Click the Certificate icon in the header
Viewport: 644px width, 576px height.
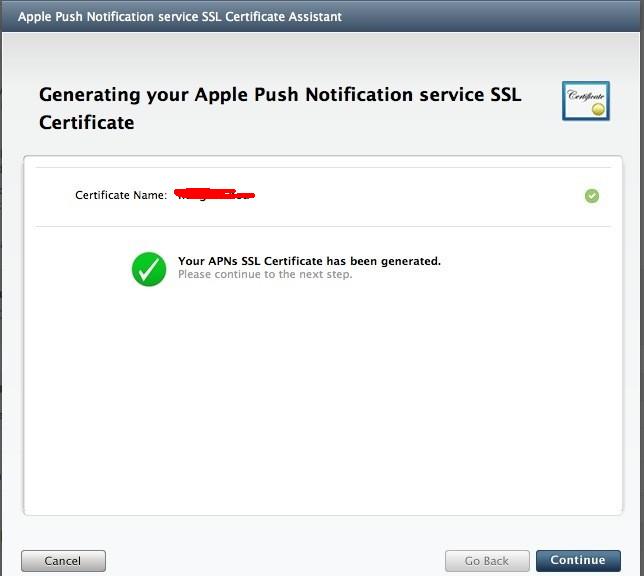pos(586,101)
